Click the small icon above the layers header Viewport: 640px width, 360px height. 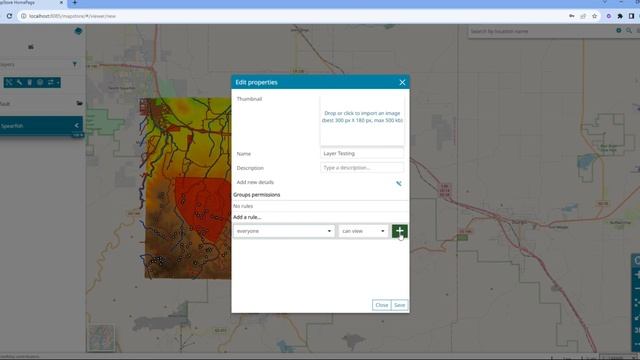pyautogui.click(x=31, y=47)
